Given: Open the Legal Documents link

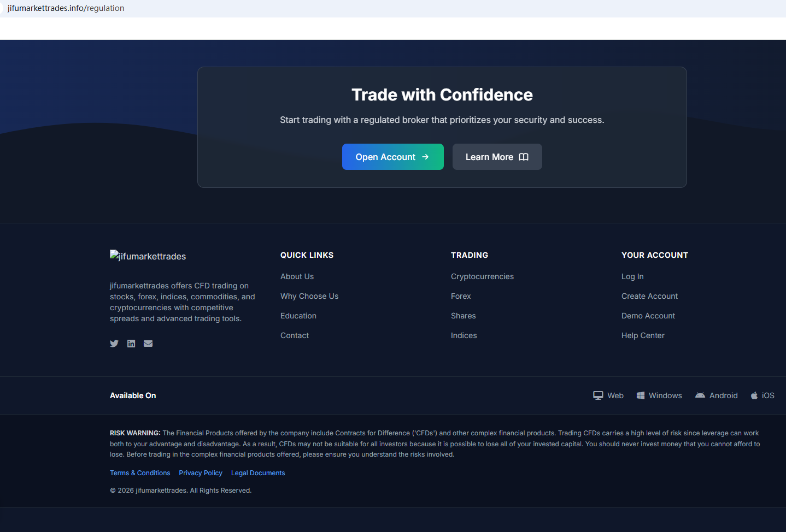Looking at the screenshot, I should pos(258,473).
